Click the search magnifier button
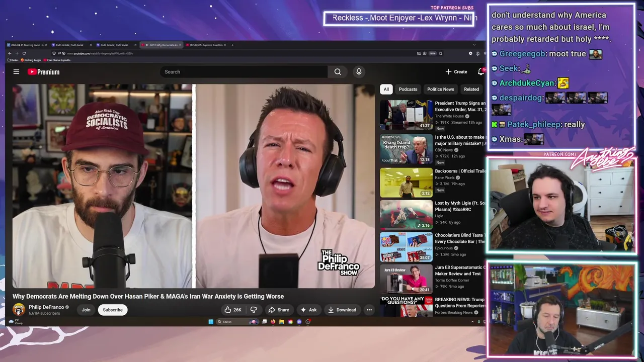 pyautogui.click(x=338, y=72)
